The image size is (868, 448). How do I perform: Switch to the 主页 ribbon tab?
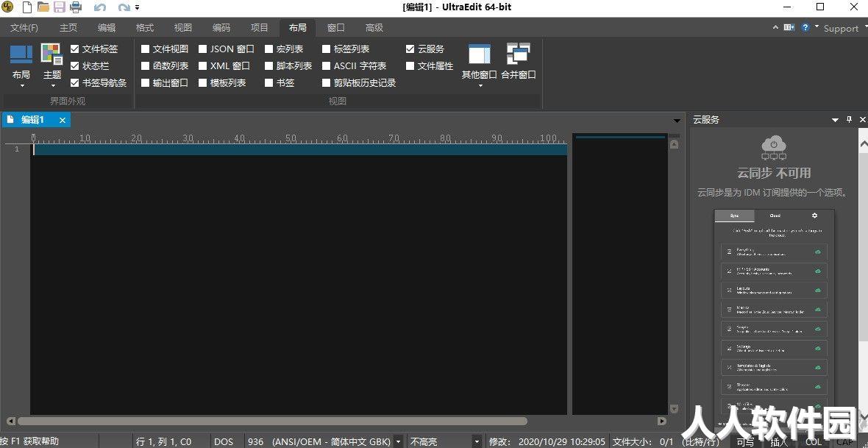(x=68, y=28)
